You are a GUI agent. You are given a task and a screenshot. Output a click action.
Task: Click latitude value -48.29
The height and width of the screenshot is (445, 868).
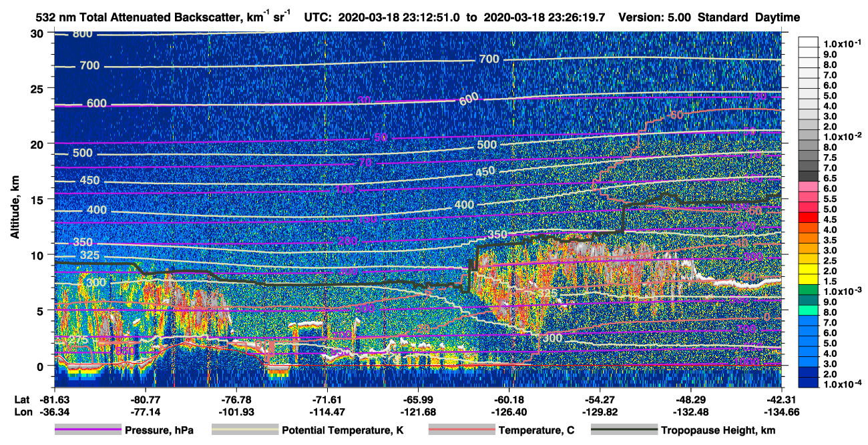(690, 399)
